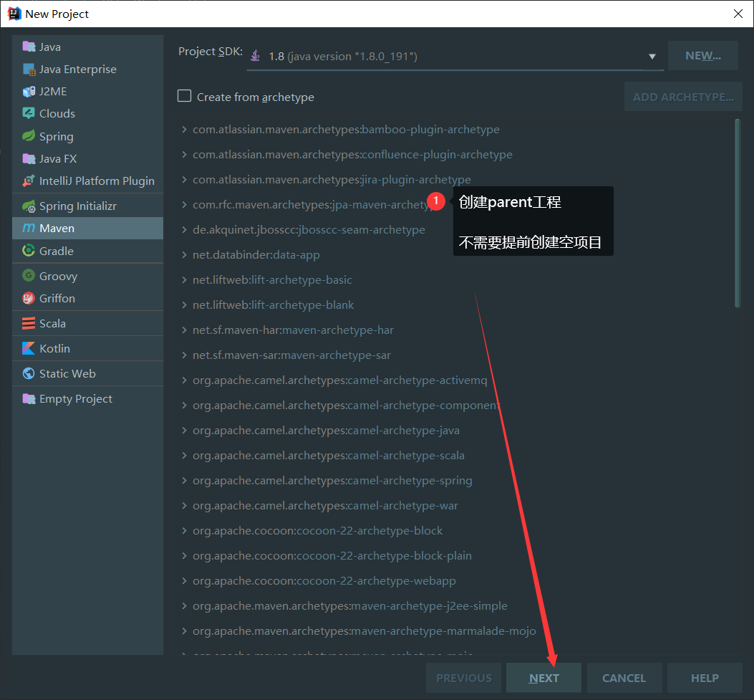
Task: Select camel-archetype-spring row
Action: pyautogui.click(x=455, y=480)
